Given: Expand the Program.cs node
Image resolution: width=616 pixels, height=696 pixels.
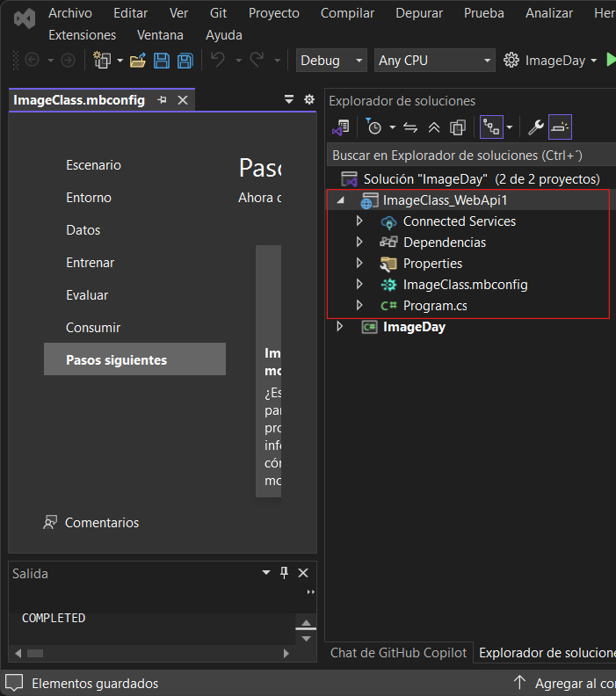Looking at the screenshot, I should point(359,306).
